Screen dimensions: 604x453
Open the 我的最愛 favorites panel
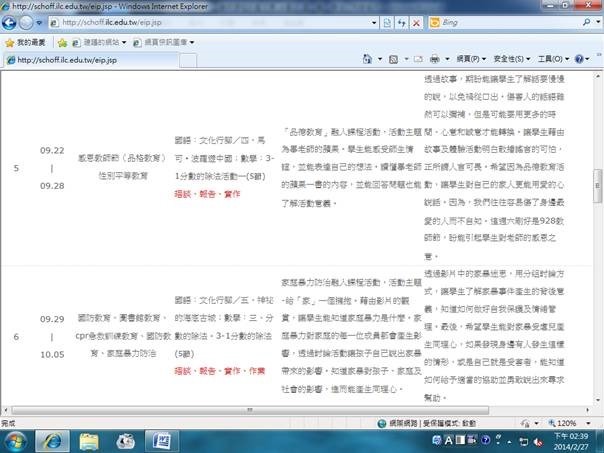tap(25, 42)
